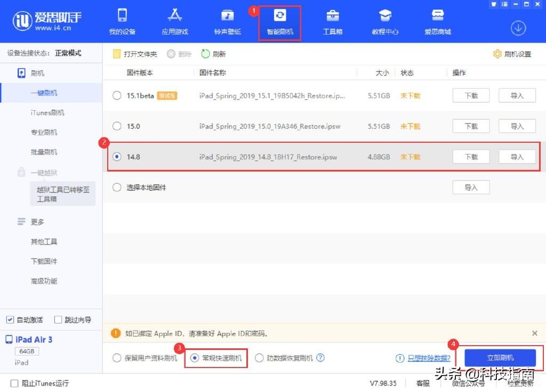Select firmware 15.1beta radio button
Screen dimensions: 546x392
[x=117, y=95]
